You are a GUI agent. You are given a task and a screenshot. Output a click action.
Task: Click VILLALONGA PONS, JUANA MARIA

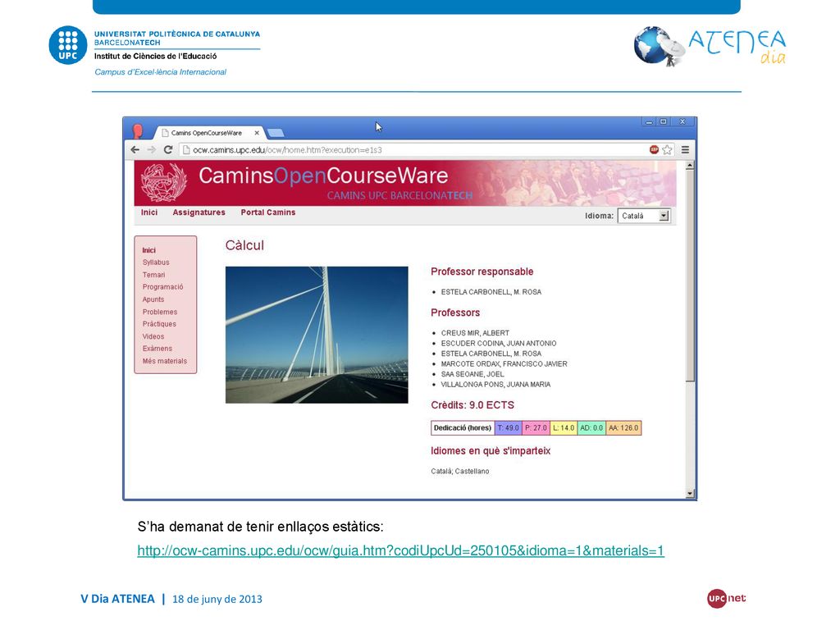pyautogui.click(x=495, y=385)
